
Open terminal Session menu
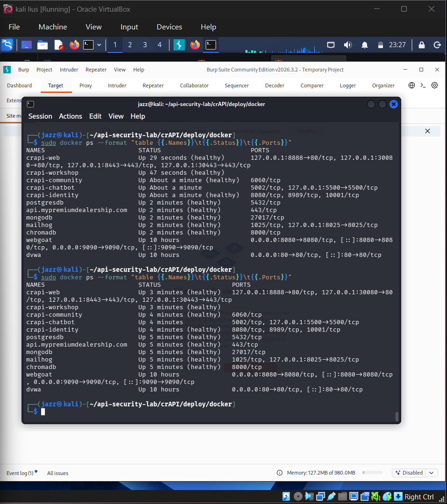[40, 116]
